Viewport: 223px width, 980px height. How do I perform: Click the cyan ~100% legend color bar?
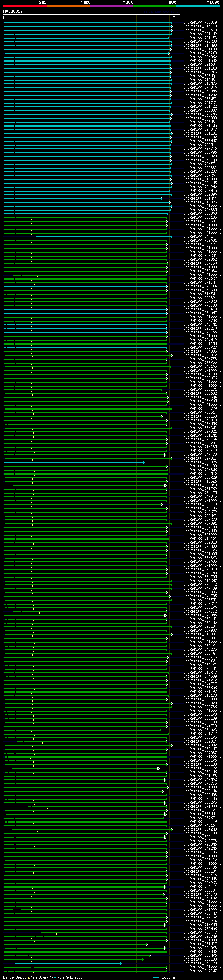(198, 6)
